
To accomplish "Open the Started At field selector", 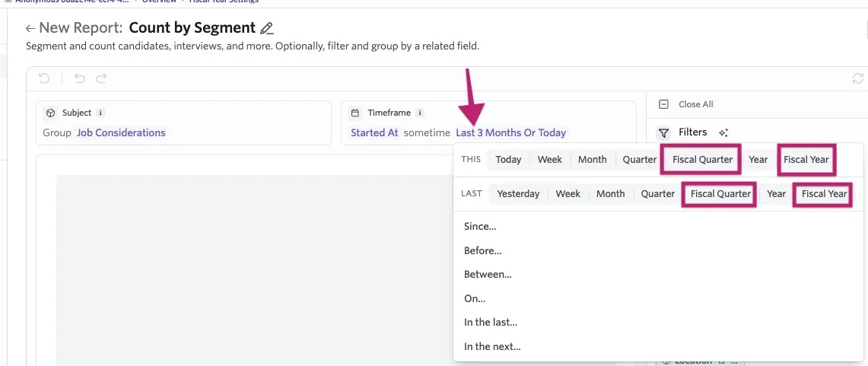I will coord(374,133).
